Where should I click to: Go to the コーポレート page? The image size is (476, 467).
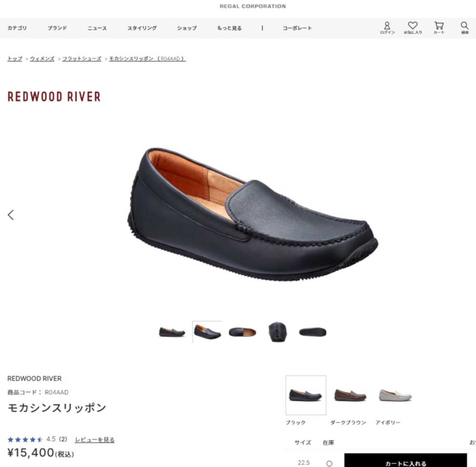pyautogui.click(x=297, y=28)
